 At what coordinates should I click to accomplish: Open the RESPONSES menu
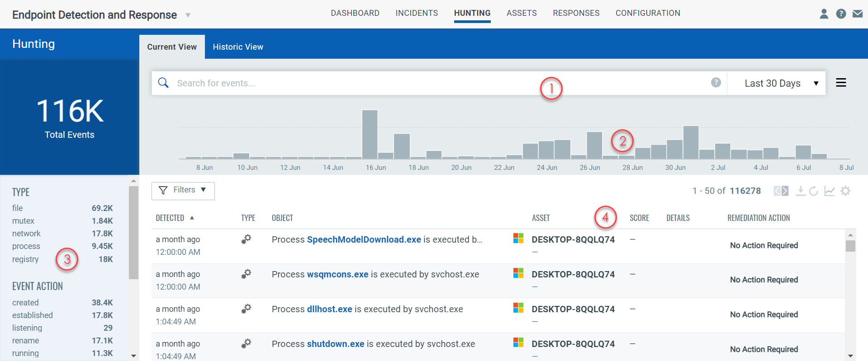tap(576, 13)
